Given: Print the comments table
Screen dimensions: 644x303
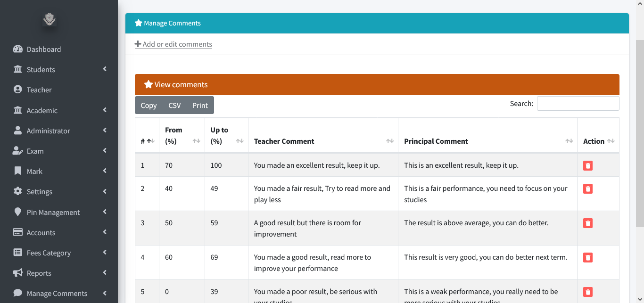Looking at the screenshot, I should (x=200, y=105).
